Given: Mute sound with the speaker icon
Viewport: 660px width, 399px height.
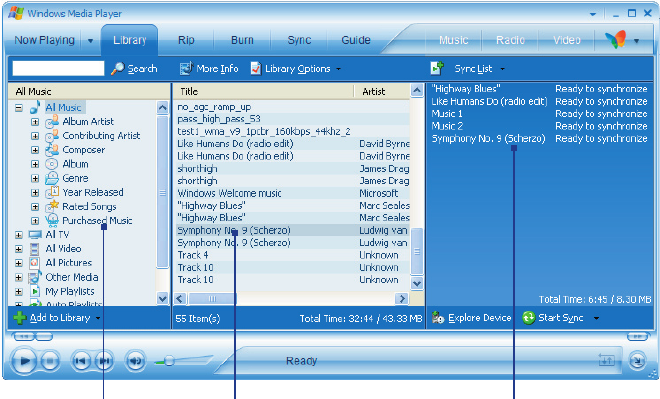Looking at the screenshot, I should coord(135,361).
